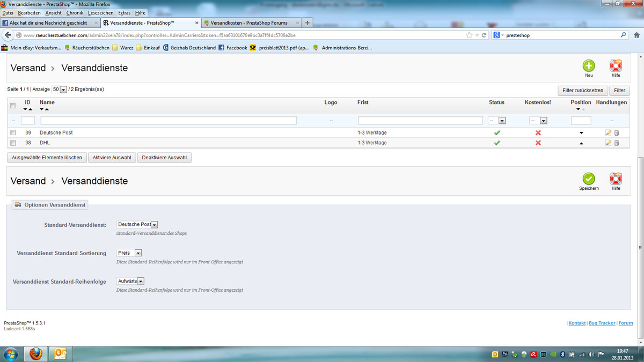Click the Position filter input field
644x362 pixels.
[581, 121]
